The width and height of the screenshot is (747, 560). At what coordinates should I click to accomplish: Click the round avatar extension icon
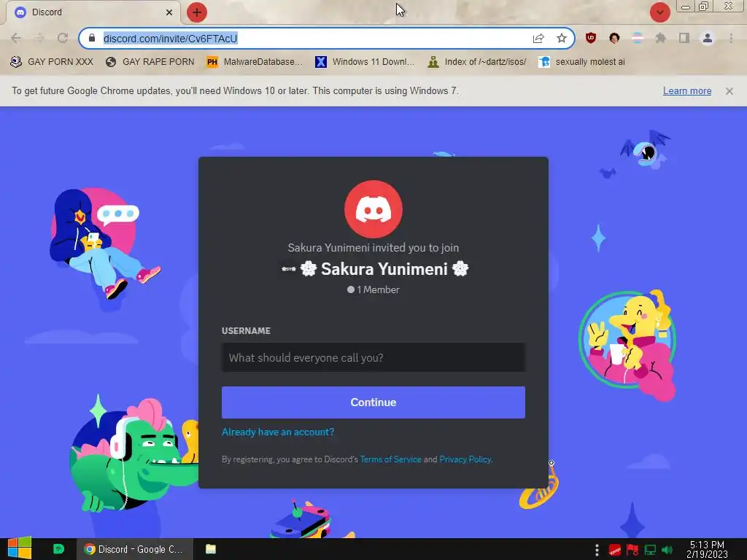coord(614,38)
